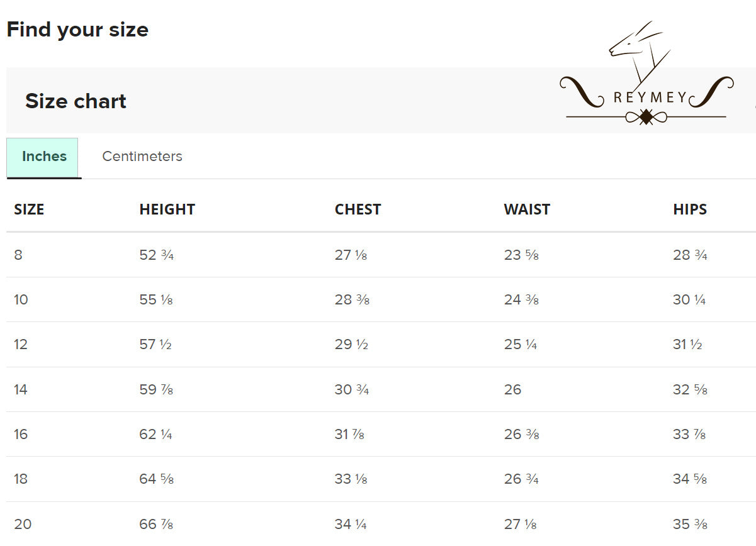
Task: Switch to the Centimeters tab
Action: point(142,156)
